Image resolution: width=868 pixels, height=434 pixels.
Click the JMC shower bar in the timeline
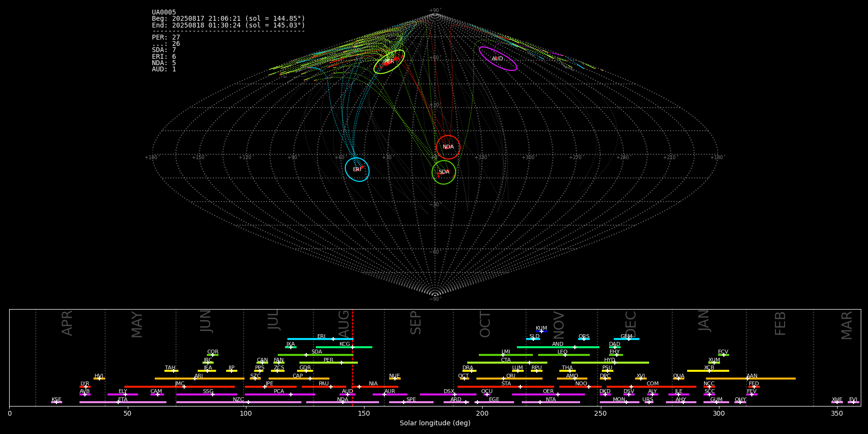[180, 387]
